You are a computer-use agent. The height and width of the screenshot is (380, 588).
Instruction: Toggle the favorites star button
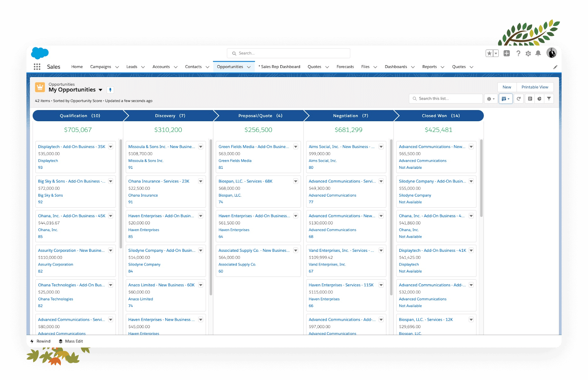tap(489, 53)
